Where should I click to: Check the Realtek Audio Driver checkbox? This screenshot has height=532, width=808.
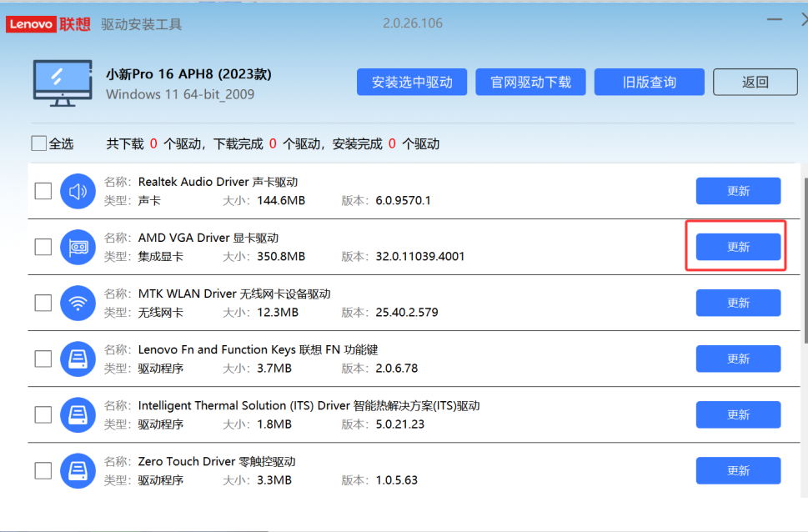pyautogui.click(x=43, y=191)
